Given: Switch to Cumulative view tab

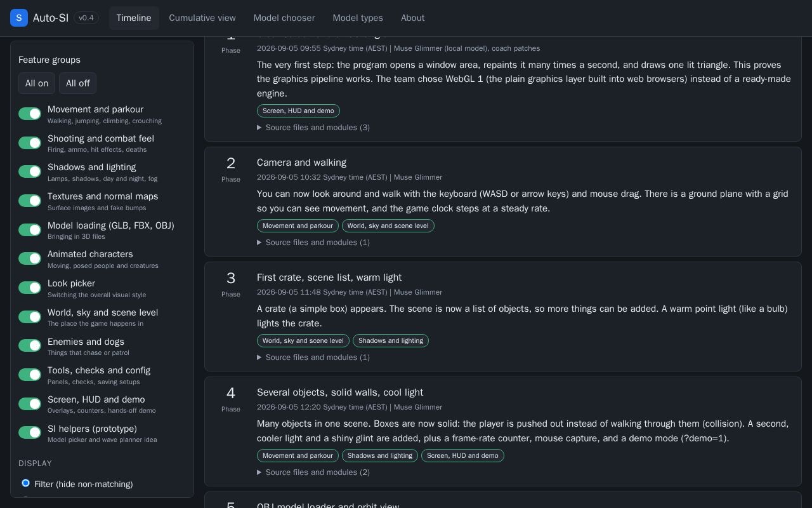Looking at the screenshot, I should pyautogui.click(x=202, y=18).
